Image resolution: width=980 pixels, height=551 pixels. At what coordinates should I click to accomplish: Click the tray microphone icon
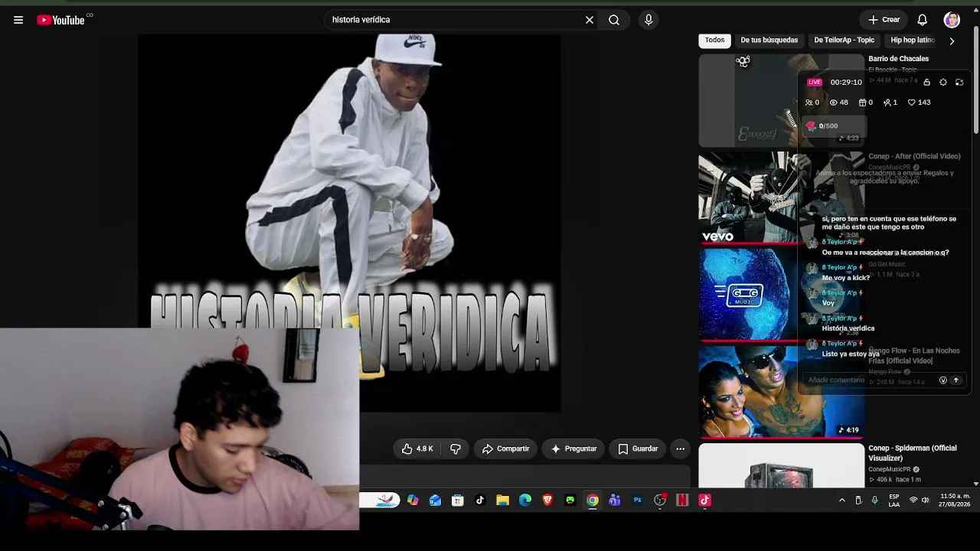[x=875, y=500]
